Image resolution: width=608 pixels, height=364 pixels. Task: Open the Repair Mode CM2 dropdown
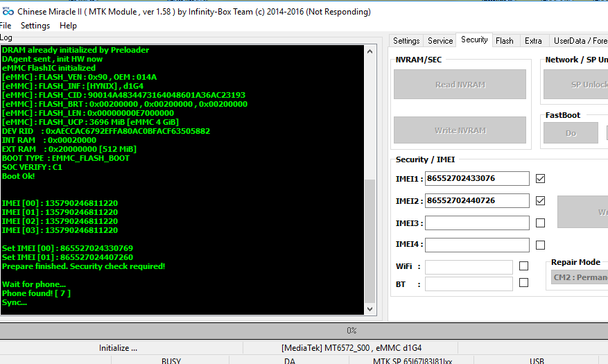pos(580,277)
